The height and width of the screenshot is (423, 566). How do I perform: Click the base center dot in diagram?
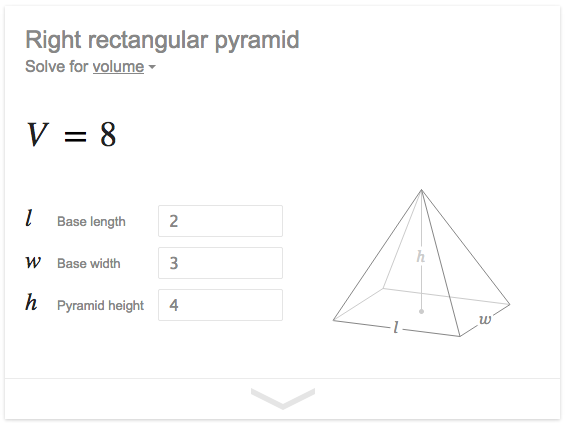(421, 311)
